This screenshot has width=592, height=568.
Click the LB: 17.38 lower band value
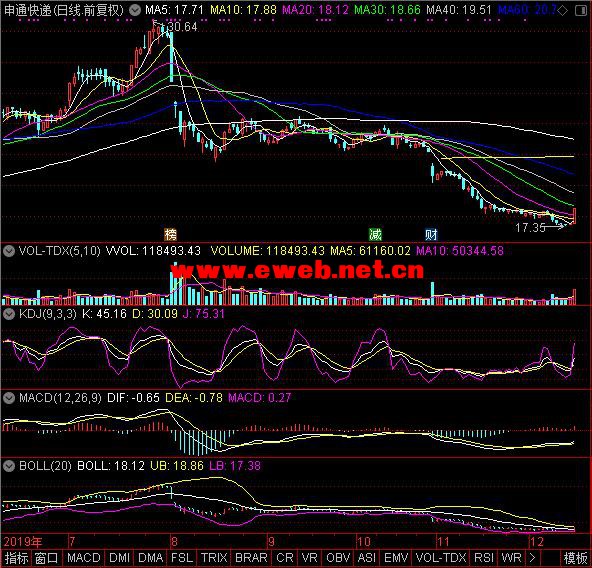pyautogui.click(x=235, y=466)
